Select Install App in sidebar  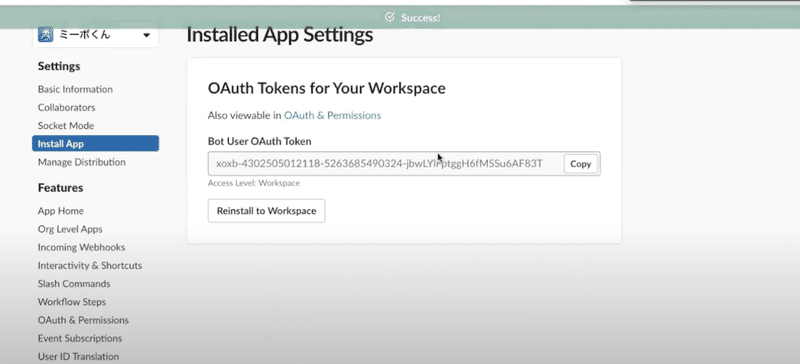click(x=95, y=143)
